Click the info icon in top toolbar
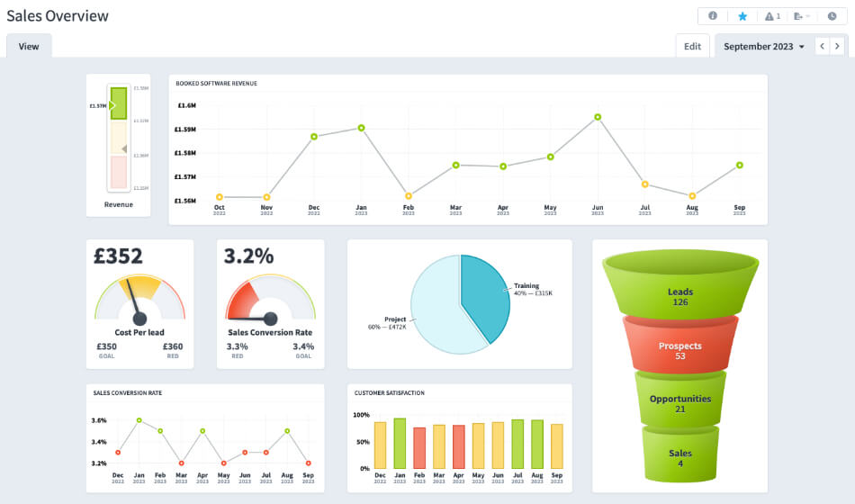Image resolution: width=855 pixels, height=504 pixels. (713, 16)
